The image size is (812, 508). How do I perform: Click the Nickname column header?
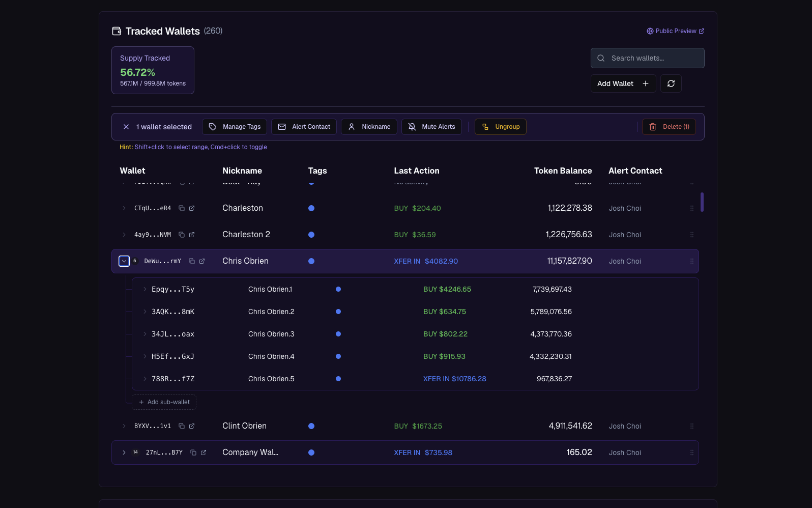242,171
